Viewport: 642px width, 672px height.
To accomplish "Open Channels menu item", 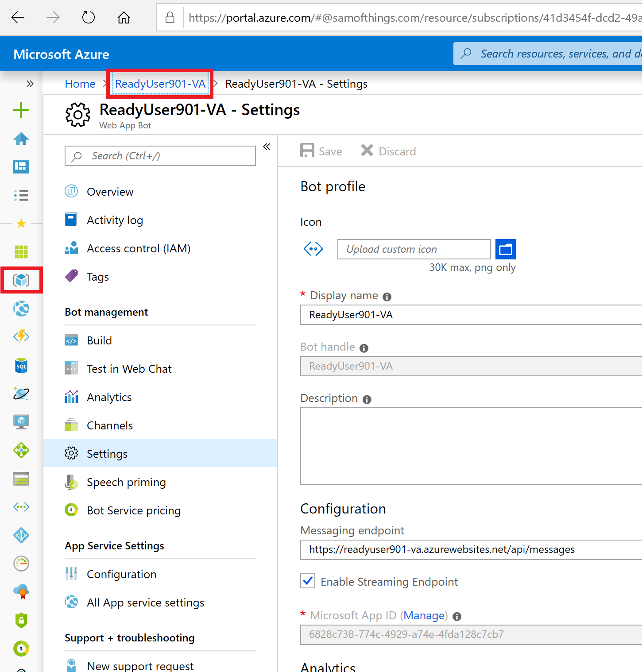I will click(160, 425).
